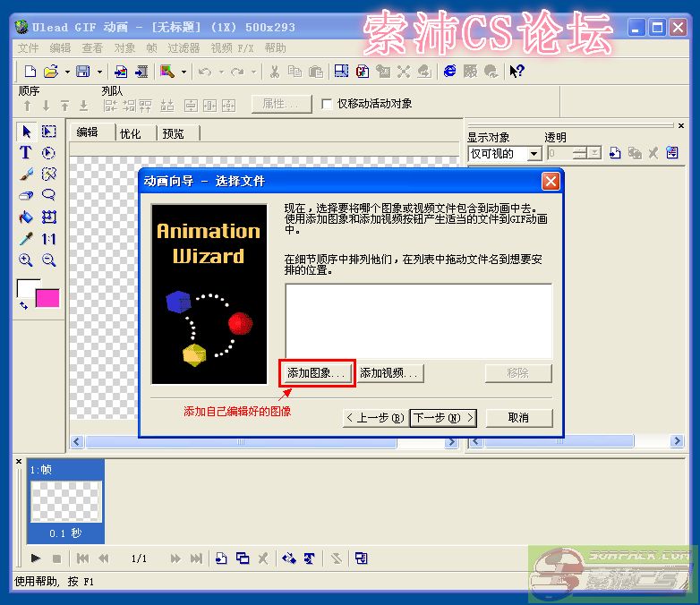
Task: Select the Paintbrush tool
Action: click(26, 174)
